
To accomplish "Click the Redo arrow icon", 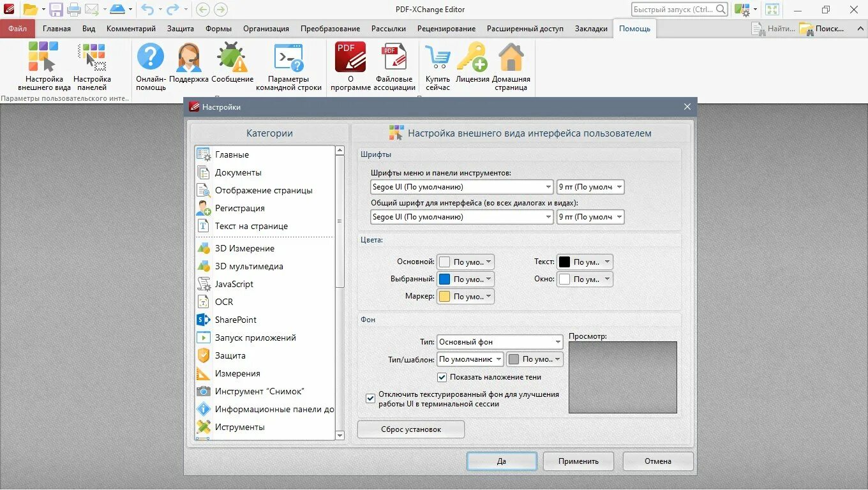I will tap(173, 10).
